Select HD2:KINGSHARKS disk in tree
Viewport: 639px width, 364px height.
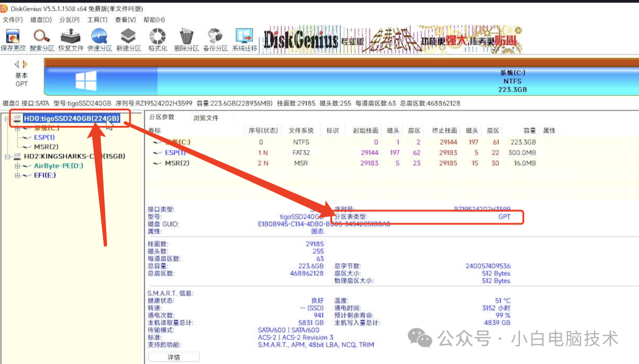(75, 156)
